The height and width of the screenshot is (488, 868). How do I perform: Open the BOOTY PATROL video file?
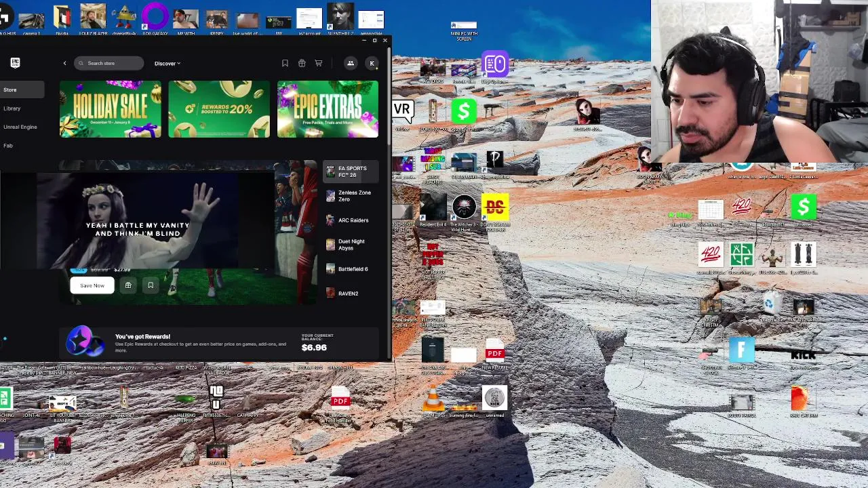tap(741, 404)
